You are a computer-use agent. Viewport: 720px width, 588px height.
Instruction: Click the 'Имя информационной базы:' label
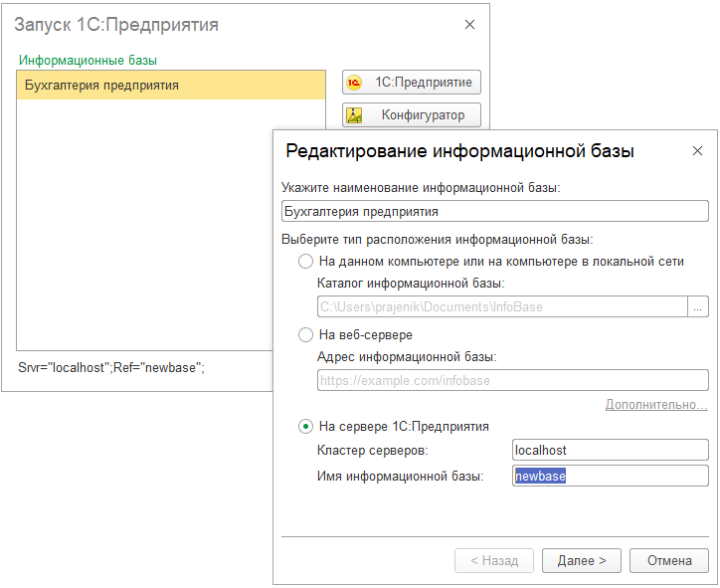coord(401,476)
